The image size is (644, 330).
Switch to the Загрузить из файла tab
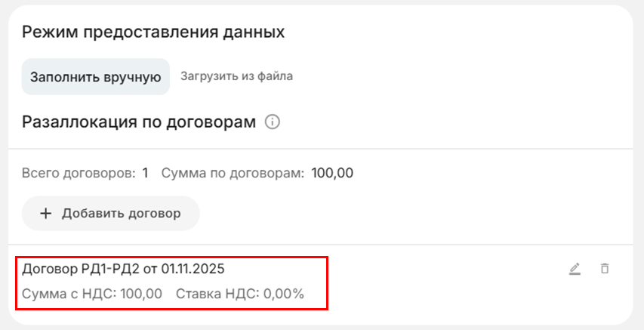(236, 76)
